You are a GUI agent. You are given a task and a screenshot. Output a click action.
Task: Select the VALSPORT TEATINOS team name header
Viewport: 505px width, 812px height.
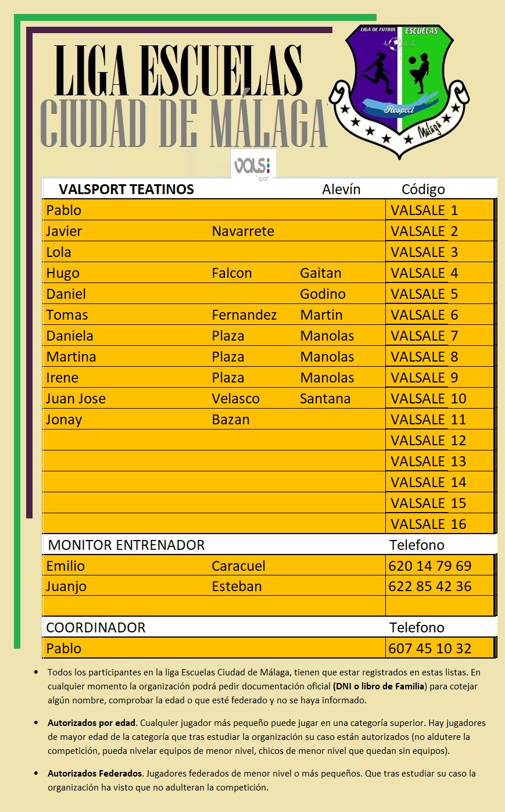[126, 189]
